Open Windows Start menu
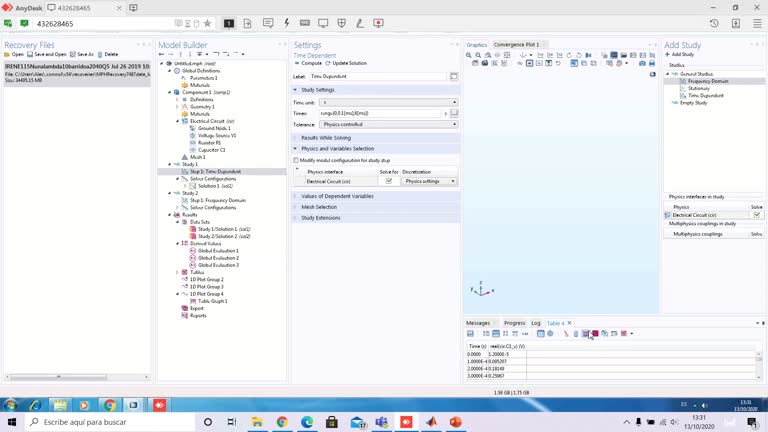The width and height of the screenshot is (768, 432). click(12, 422)
